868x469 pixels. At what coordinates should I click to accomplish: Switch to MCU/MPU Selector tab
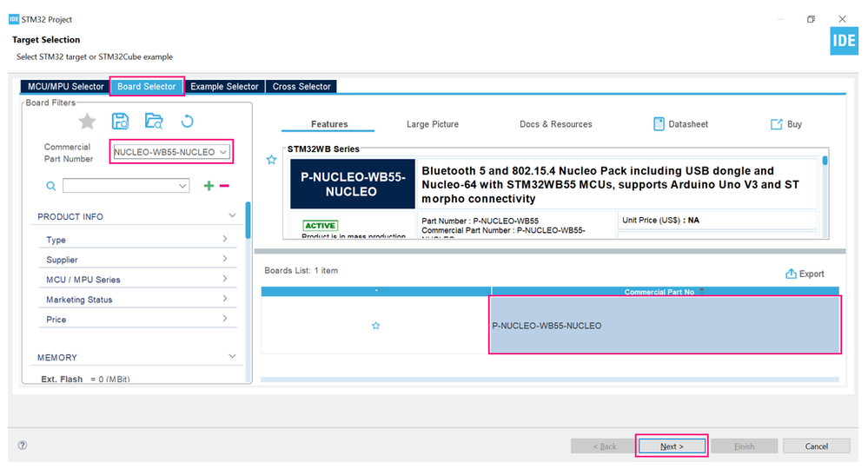pyautogui.click(x=65, y=87)
